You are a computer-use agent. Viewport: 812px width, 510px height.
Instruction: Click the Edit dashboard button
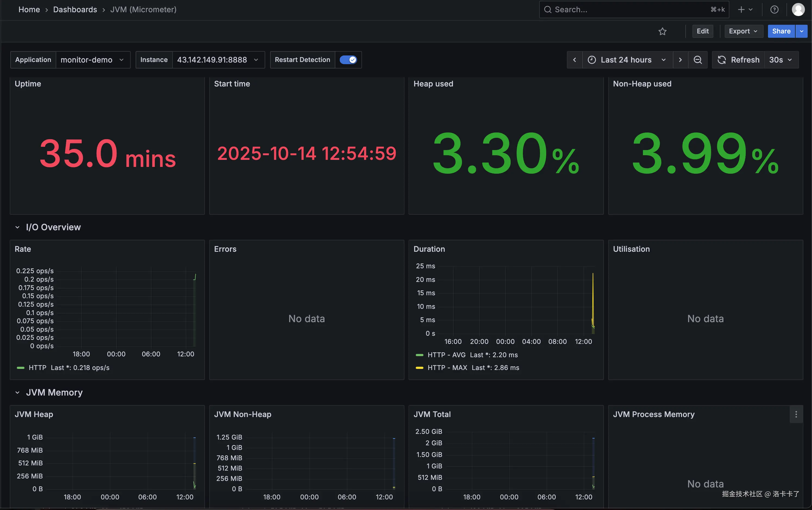tap(702, 31)
